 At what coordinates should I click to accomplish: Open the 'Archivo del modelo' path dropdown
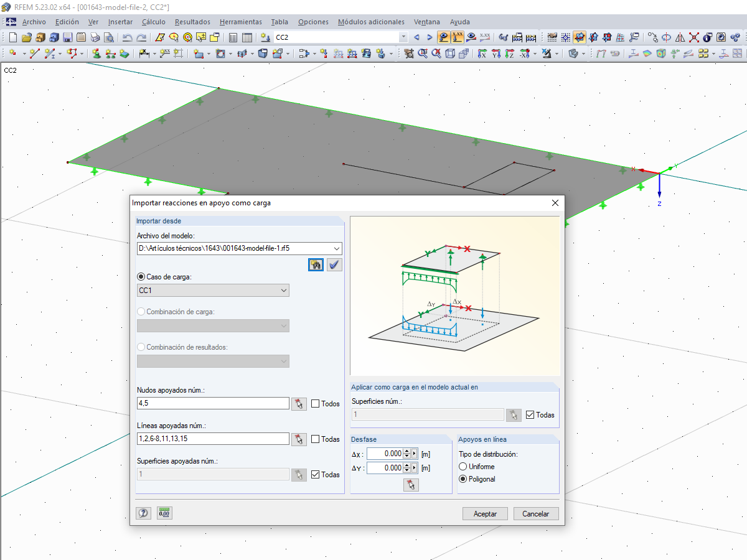click(x=337, y=248)
